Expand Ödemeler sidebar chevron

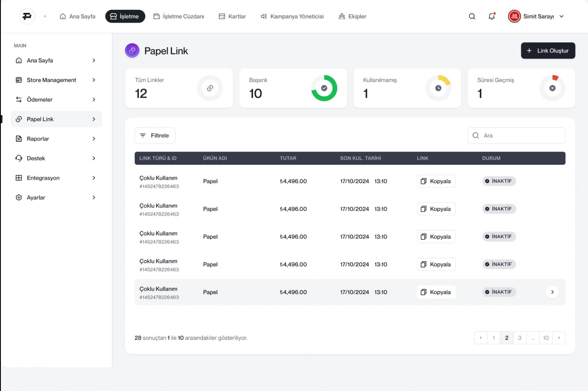[x=94, y=99]
